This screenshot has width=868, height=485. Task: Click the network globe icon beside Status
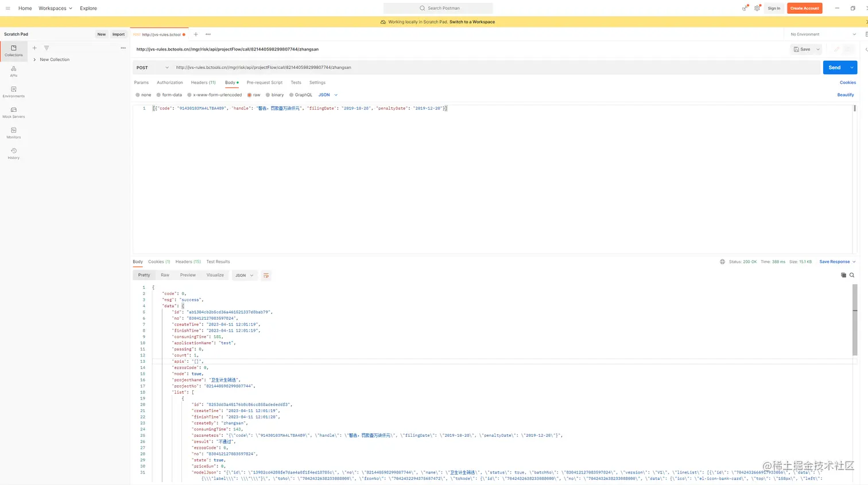tap(722, 262)
